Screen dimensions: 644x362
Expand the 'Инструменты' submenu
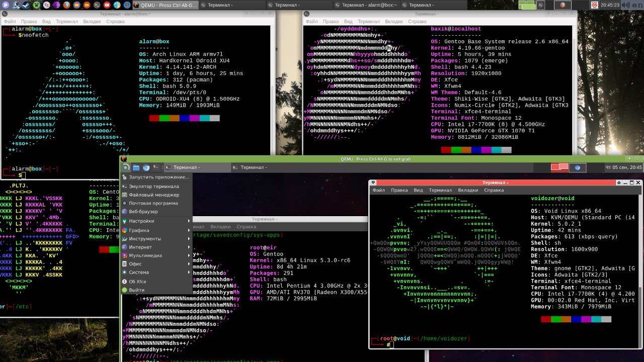(x=156, y=239)
